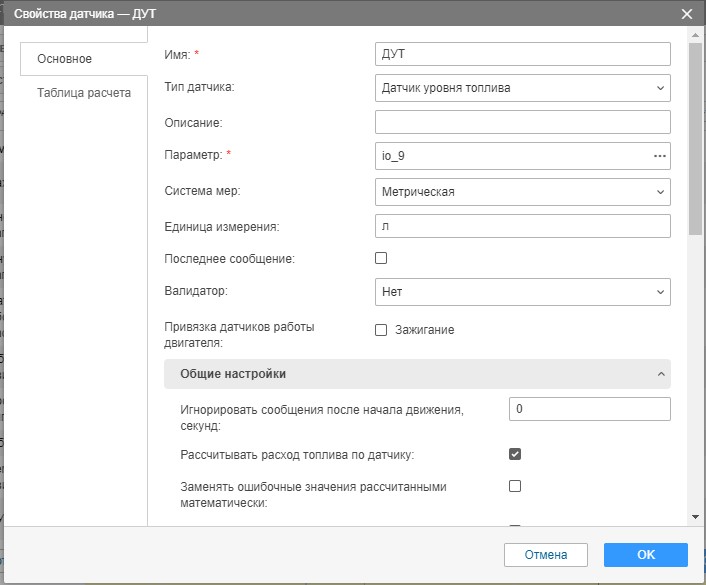
Task: Uncheck Рассчитывать расход топлива по датчику
Action: coord(515,454)
